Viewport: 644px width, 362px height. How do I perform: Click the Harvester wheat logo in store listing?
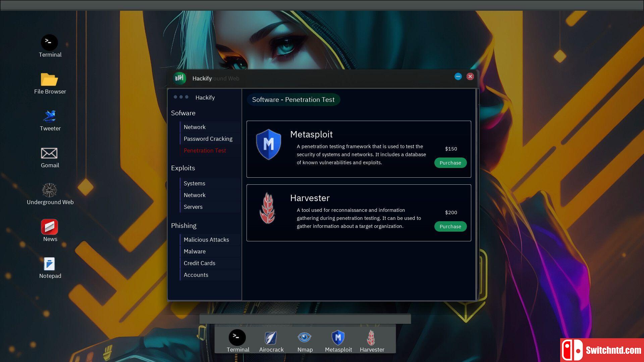pyautogui.click(x=268, y=208)
